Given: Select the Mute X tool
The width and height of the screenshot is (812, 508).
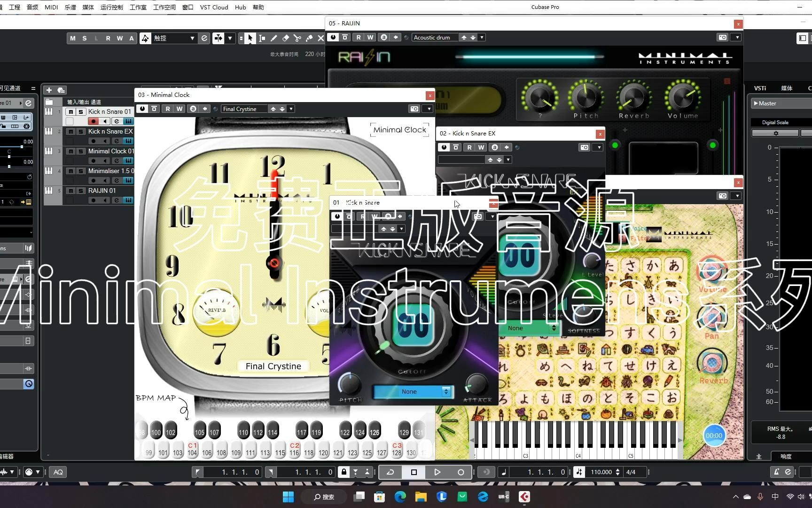Looking at the screenshot, I should 321,38.
